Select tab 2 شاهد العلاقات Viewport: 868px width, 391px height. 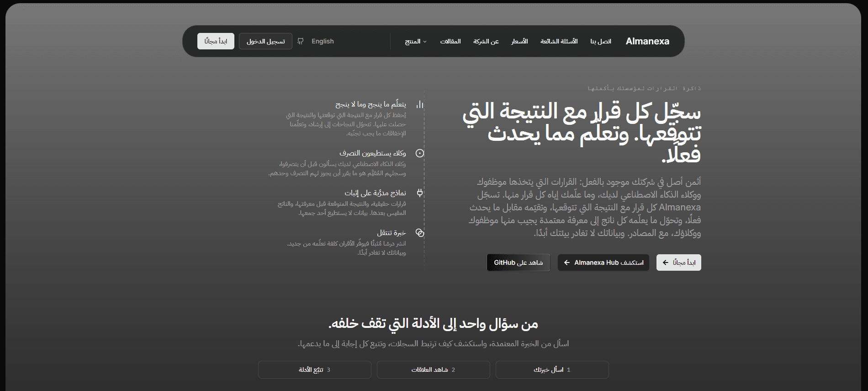[434, 370]
